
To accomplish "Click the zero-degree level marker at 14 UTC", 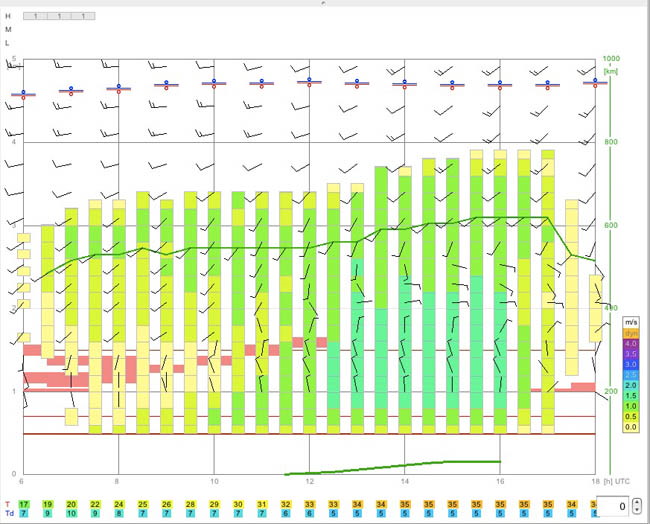I will (x=405, y=85).
